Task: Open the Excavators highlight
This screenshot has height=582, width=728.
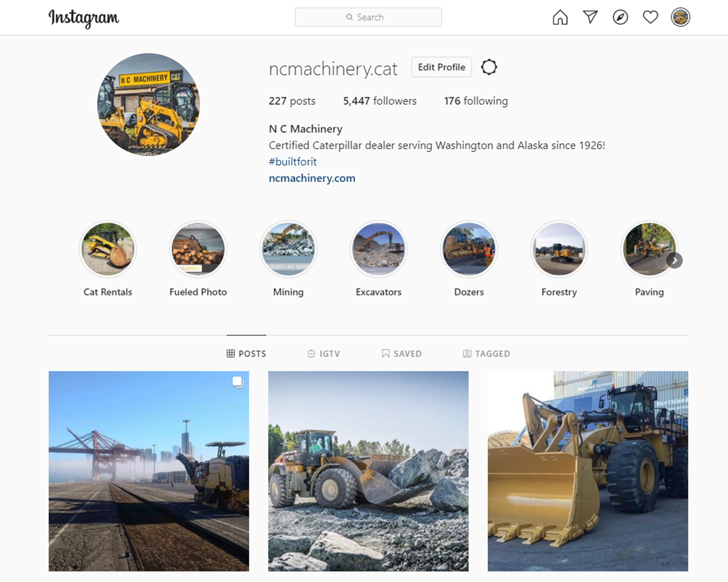Action: pos(379,249)
